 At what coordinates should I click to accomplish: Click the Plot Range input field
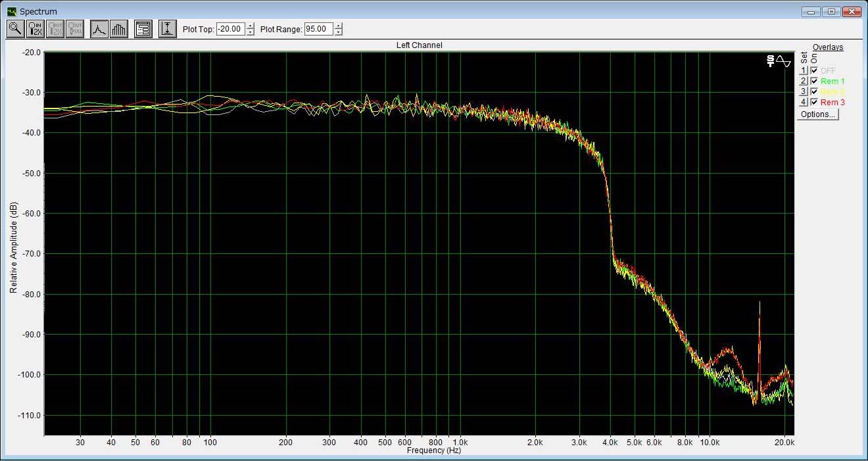(319, 29)
